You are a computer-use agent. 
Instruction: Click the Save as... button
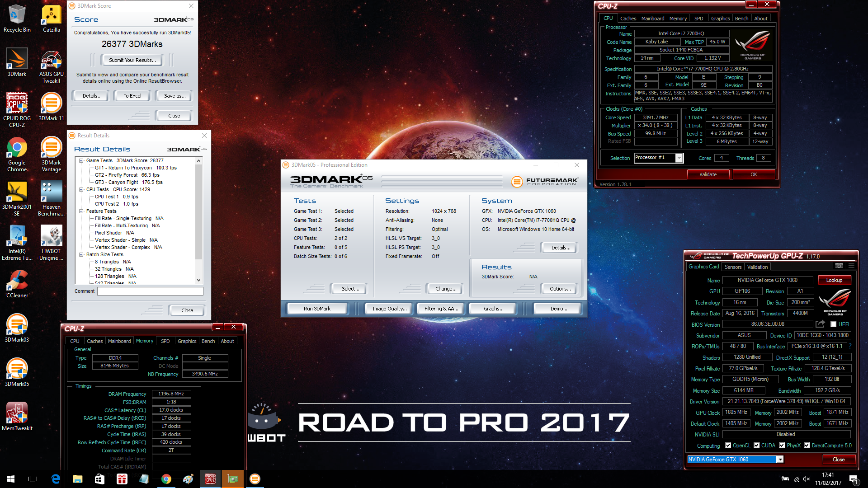tap(175, 96)
